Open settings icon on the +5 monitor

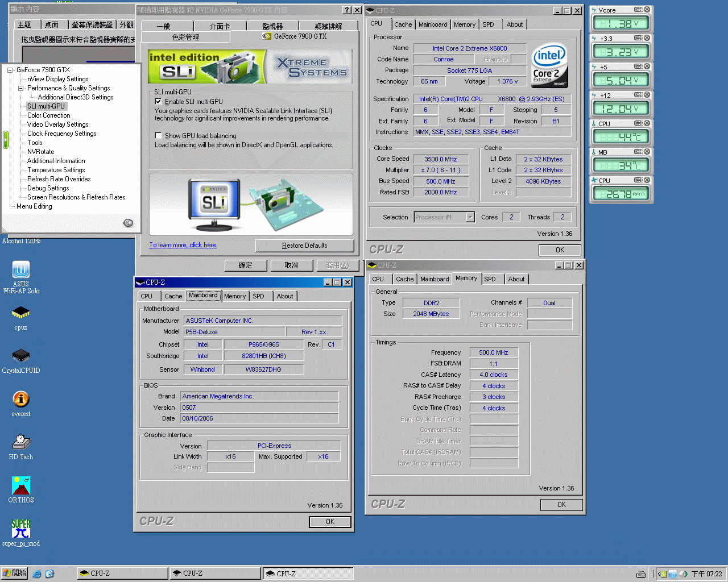(638, 66)
